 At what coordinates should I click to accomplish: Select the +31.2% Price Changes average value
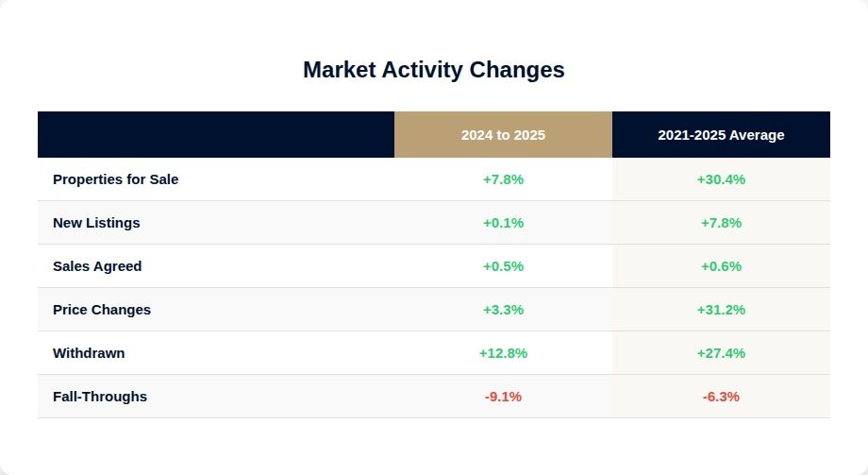click(721, 310)
